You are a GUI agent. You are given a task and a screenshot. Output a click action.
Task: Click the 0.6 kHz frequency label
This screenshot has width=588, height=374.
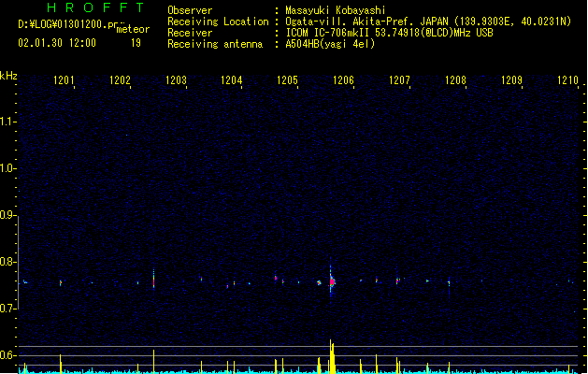point(7,355)
